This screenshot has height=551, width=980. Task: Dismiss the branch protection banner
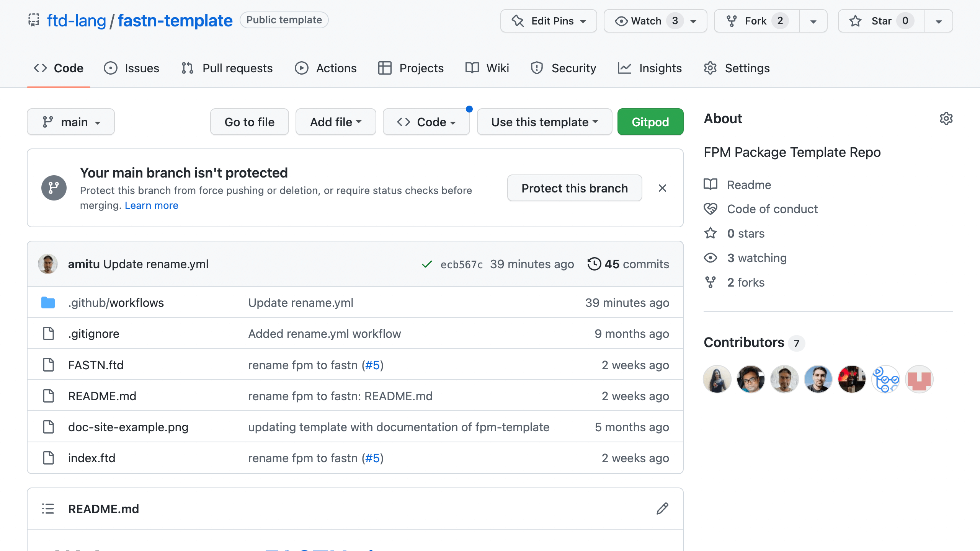click(x=662, y=188)
